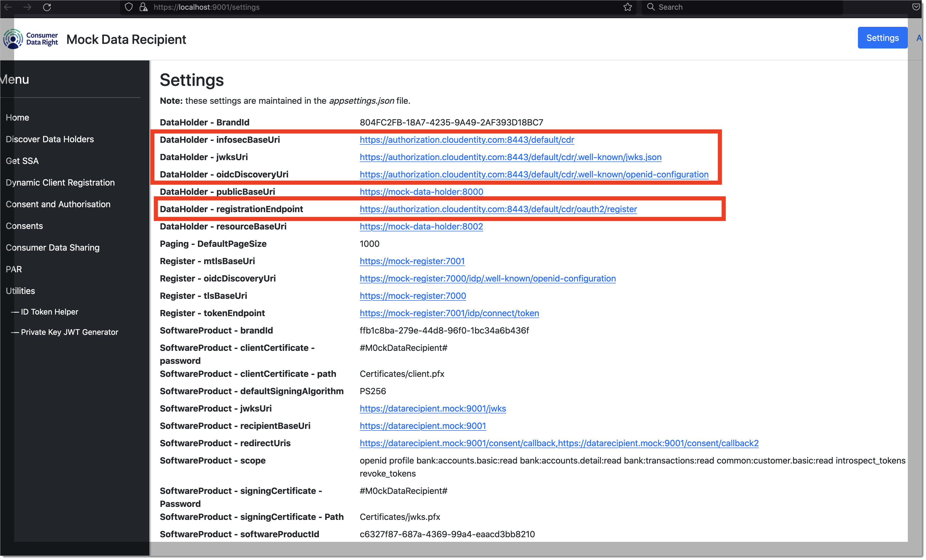Image resolution: width=926 pixels, height=560 pixels.
Task: Bookmark this page with the star icon
Action: (x=628, y=7)
